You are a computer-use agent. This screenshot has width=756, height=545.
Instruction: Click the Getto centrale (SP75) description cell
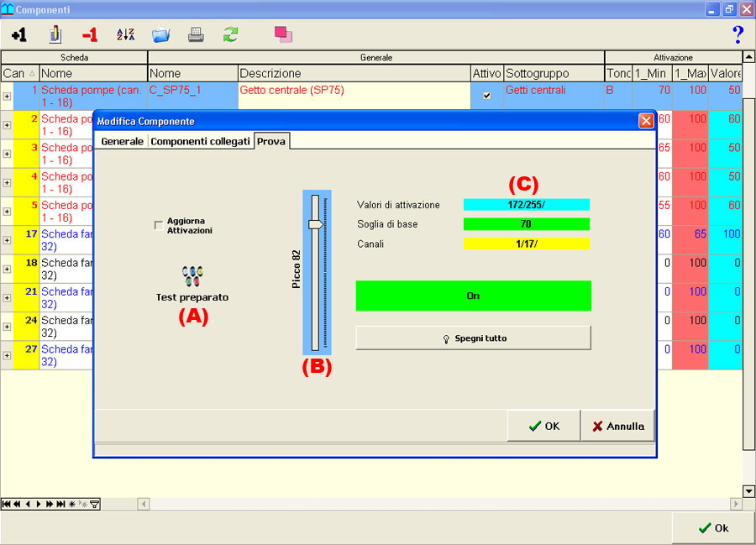point(354,96)
